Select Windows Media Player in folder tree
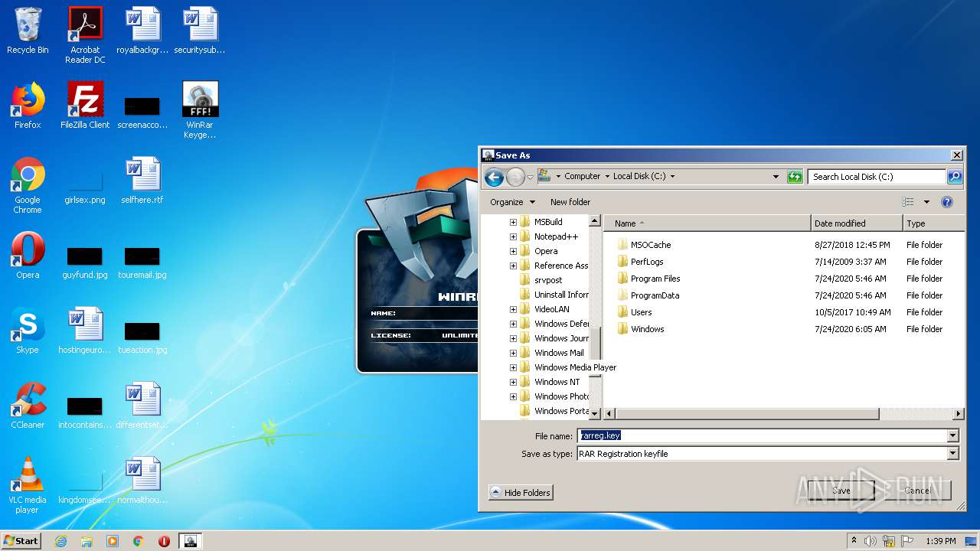This screenshot has height=551, width=980. pos(575,367)
